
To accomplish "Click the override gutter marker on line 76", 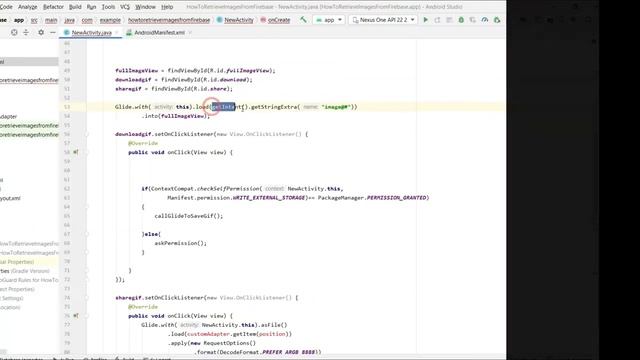I will click(x=76, y=316).
